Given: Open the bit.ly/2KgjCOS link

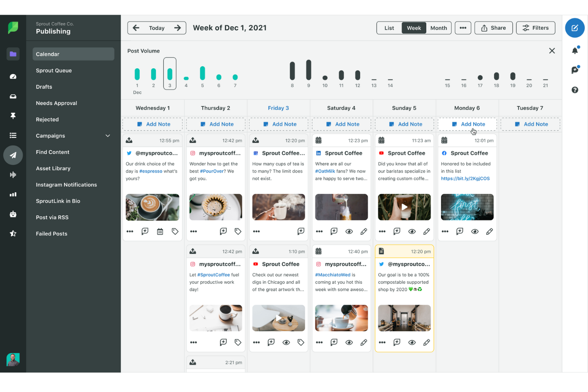Looking at the screenshot, I should (465, 179).
